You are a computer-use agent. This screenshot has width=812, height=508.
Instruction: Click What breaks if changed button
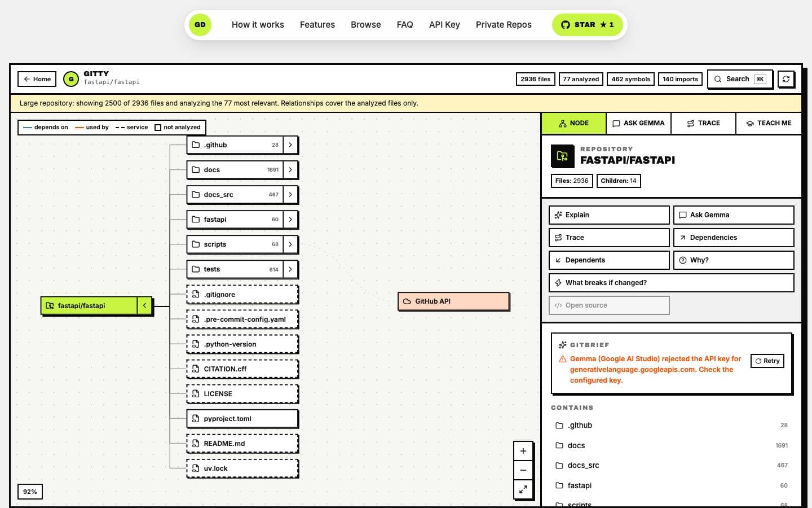672,283
